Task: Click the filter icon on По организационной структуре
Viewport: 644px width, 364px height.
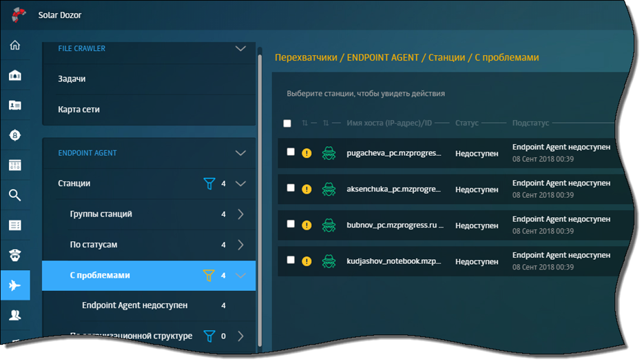Action: (x=209, y=336)
